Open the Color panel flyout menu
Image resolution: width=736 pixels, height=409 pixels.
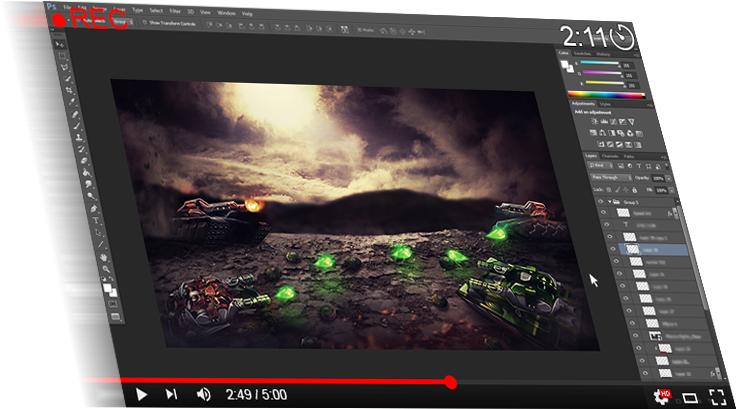636,55
